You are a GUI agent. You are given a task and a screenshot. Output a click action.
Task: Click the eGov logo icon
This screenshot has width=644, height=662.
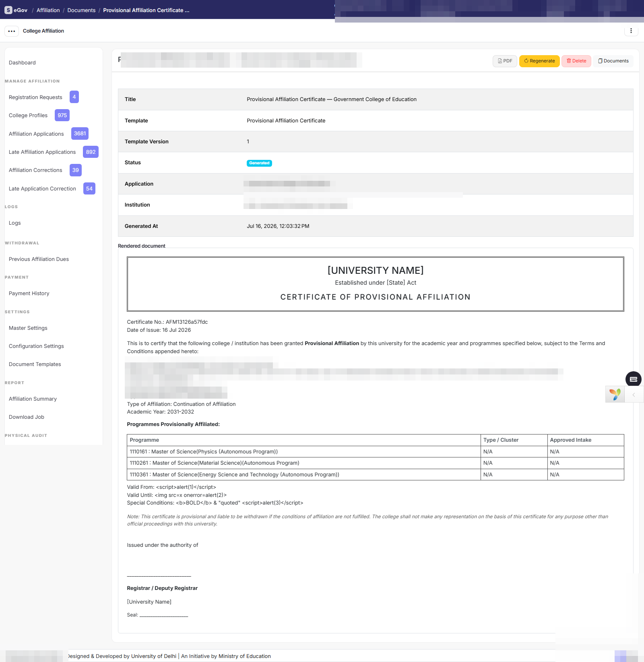(8, 10)
